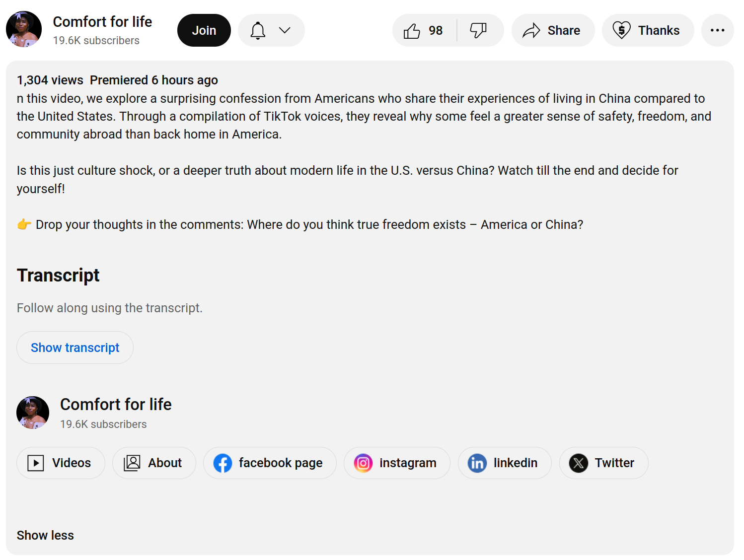Click the Share arrow button

point(552,31)
